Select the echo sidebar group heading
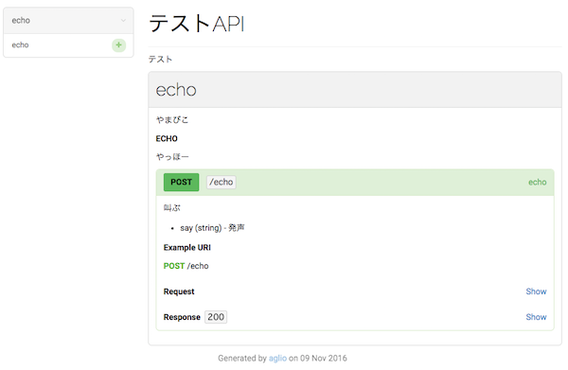The image size is (568, 370). click(x=68, y=21)
